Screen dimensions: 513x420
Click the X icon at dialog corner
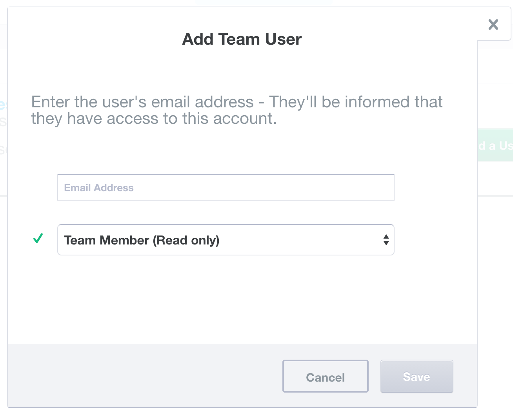(493, 24)
